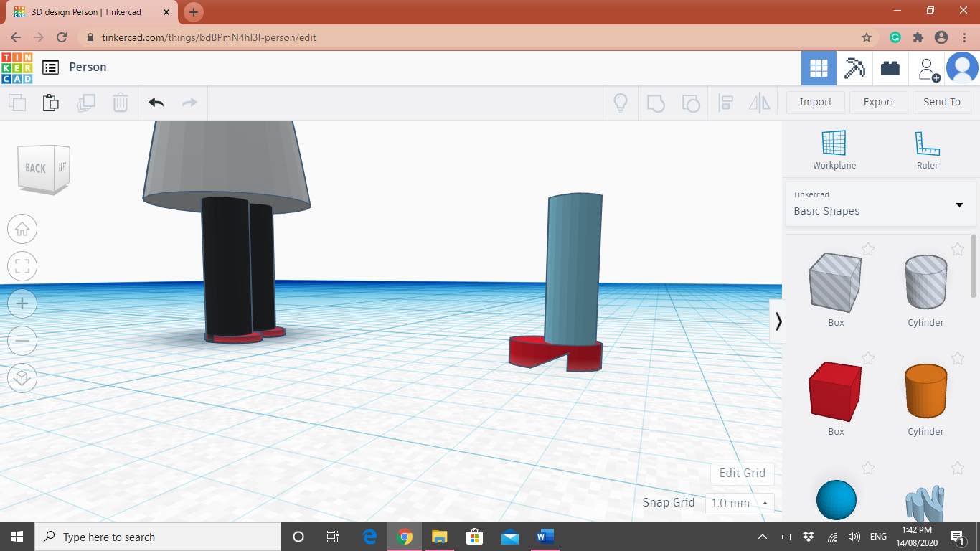Screen dimensions: 980x551
Task: Open the Snap Grid 1.0 mm dropdown
Action: click(740, 503)
